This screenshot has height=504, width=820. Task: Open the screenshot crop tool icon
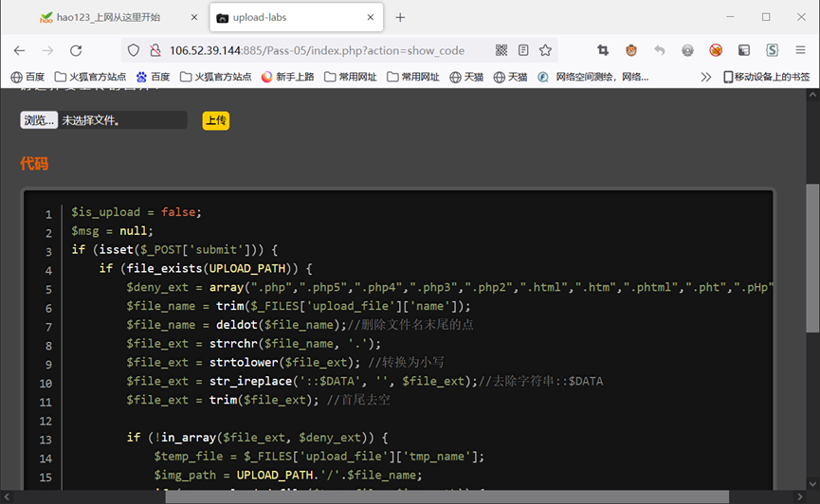(603, 50)
